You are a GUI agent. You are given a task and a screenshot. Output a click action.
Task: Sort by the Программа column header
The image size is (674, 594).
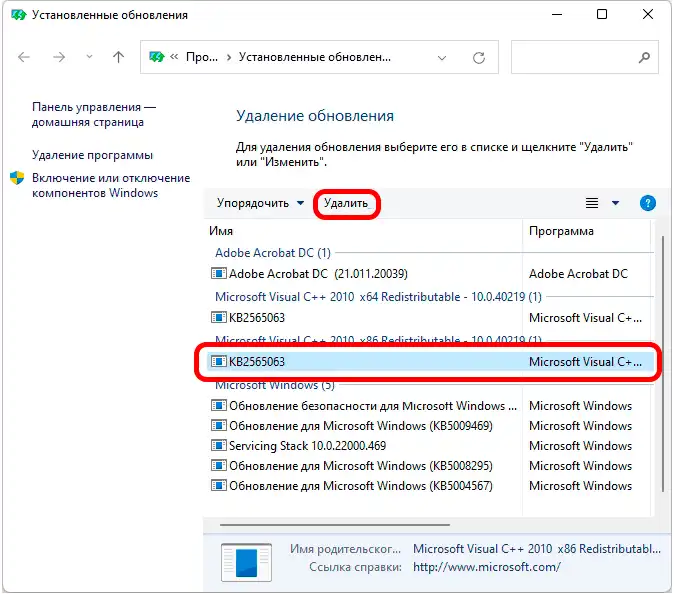pyautogui.click(x=561, y=231)
